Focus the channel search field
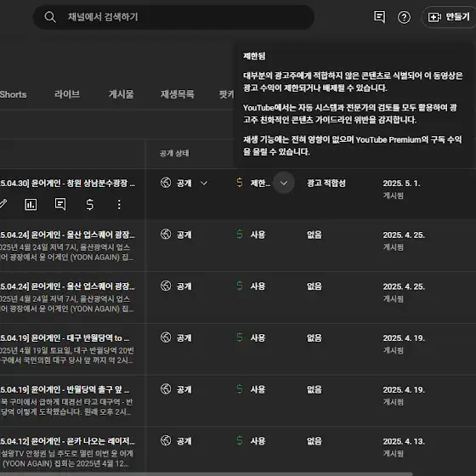476x476 pixels. coord(173,17)
